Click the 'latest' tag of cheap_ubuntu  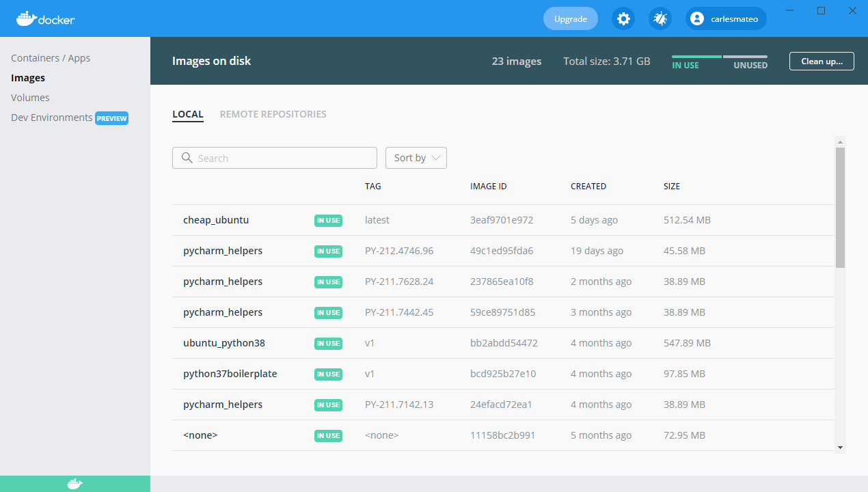coord(377,220)
